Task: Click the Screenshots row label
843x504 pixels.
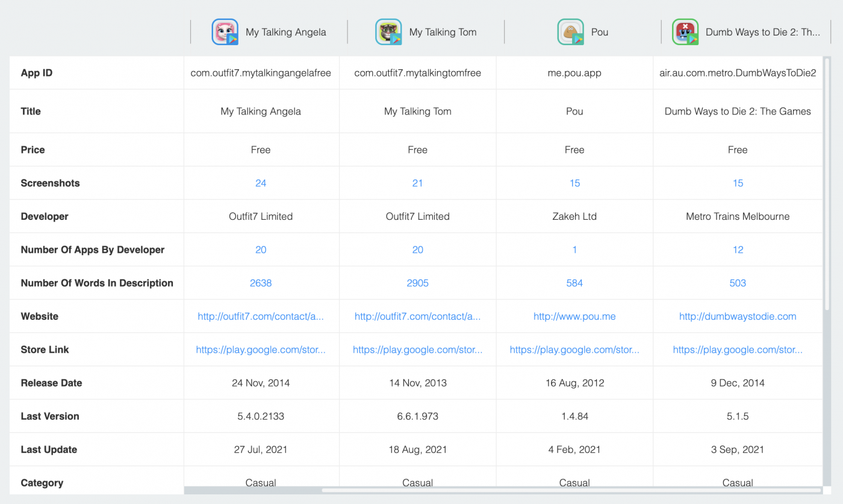Action: (x=50, y=183)
